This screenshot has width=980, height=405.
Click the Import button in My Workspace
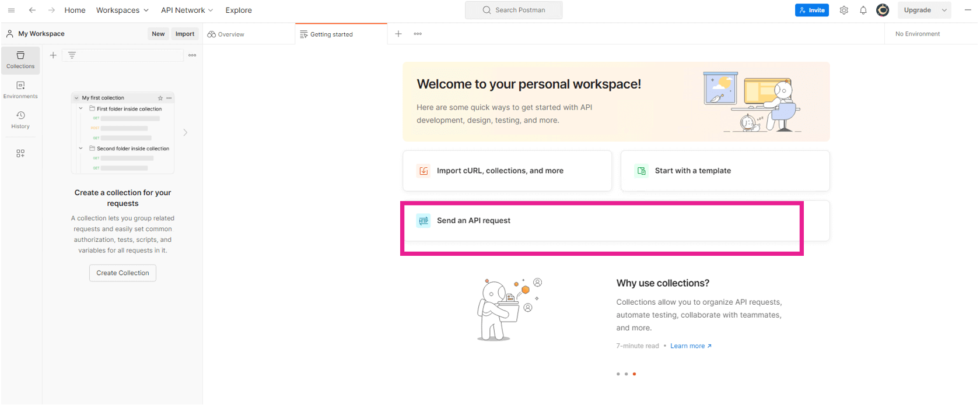185,34
